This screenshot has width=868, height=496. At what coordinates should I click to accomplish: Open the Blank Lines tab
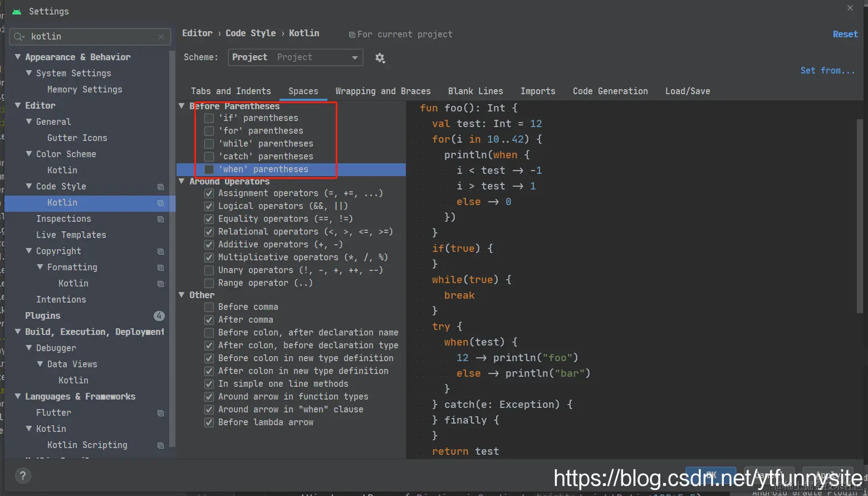(x=475, y=91)
